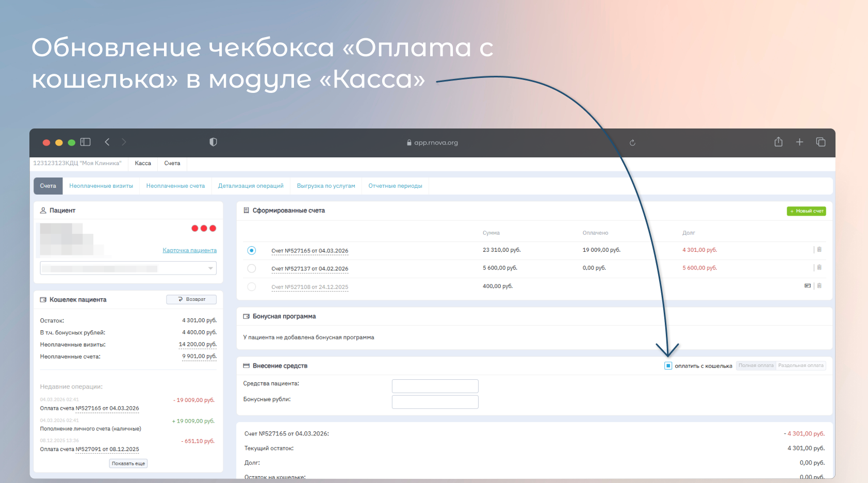This screenshot has width=868, height=483.
Task: Click the show tab overview icon
Action: tap(821, 142)
